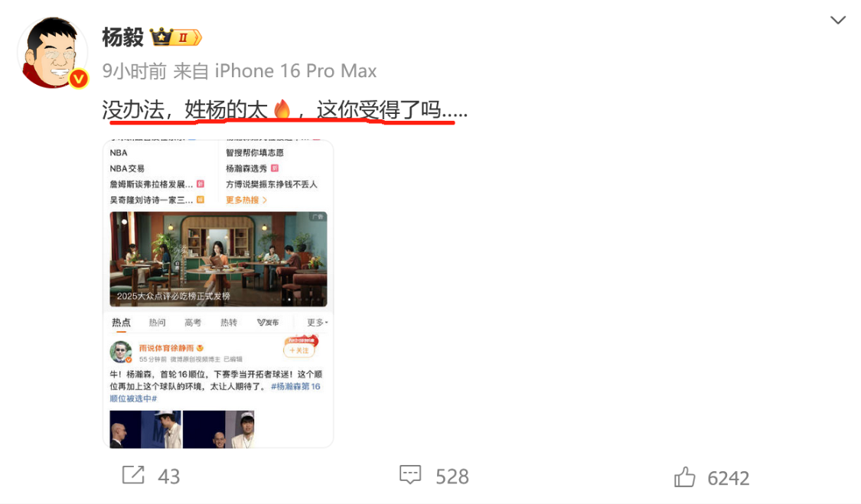The width and height of the screenshot is (861, 504).
Task: Open the comments speech bubble icon
Action: pyautogui.click(x=410, y=475)
